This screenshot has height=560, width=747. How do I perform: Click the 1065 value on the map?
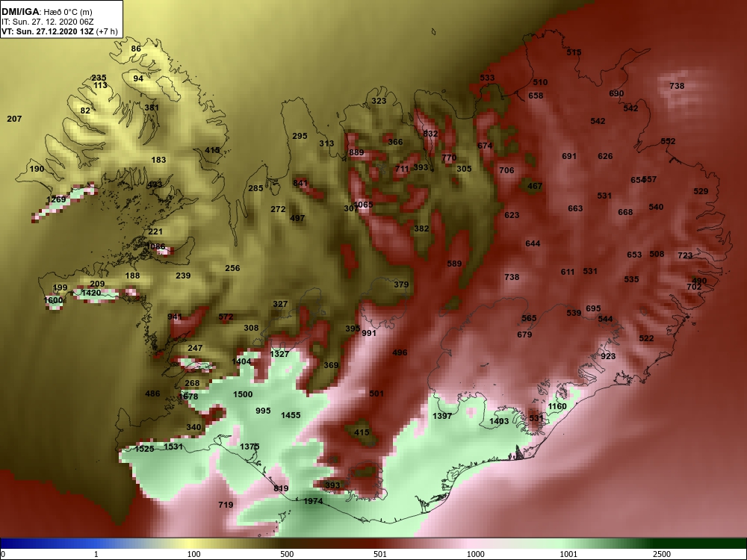coord(364,205)
